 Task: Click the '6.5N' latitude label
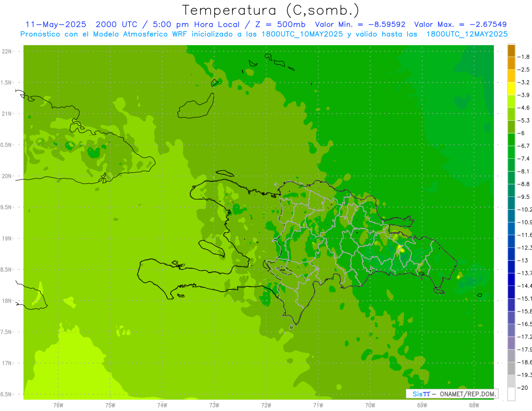(7, 394)
